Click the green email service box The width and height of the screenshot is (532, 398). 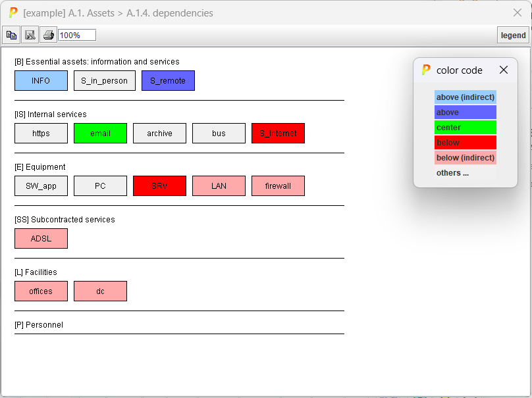point(101,134)
